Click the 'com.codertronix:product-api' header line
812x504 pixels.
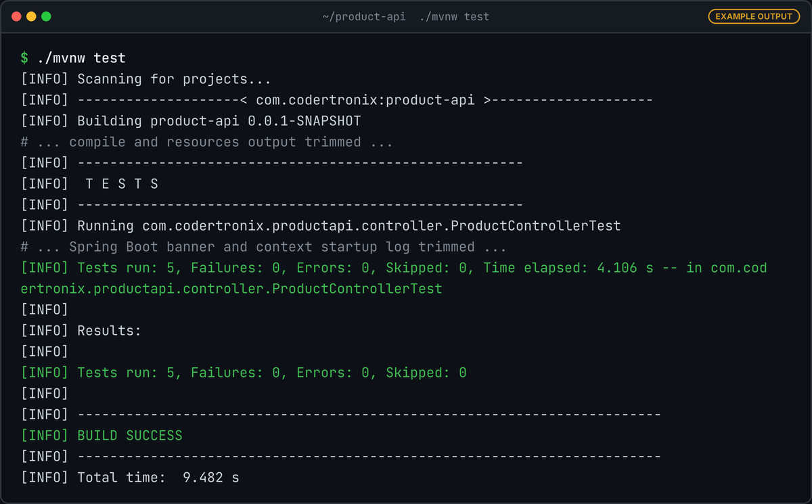pos(337,100)
